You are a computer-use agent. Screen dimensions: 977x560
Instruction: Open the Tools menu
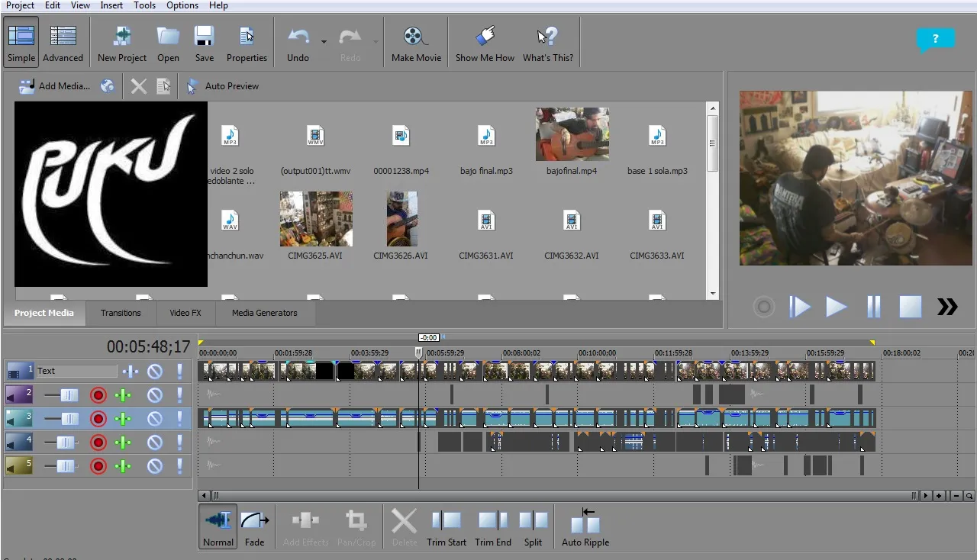click(x=144, y=5)
